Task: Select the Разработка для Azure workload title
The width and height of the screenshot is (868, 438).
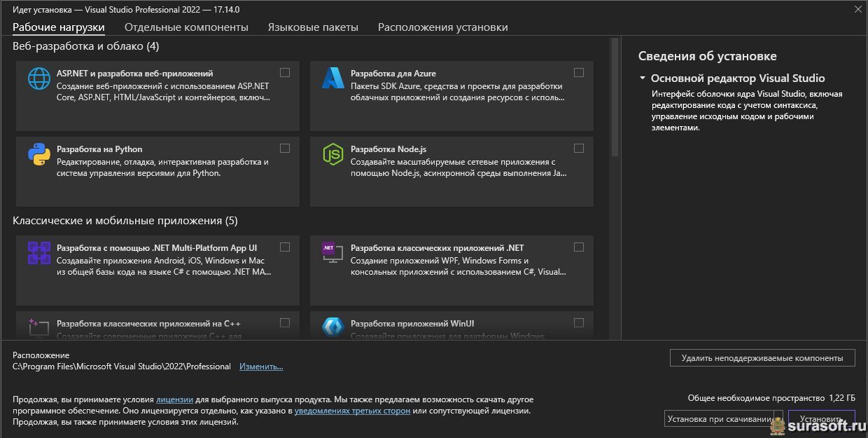Action: pos(393,74)
